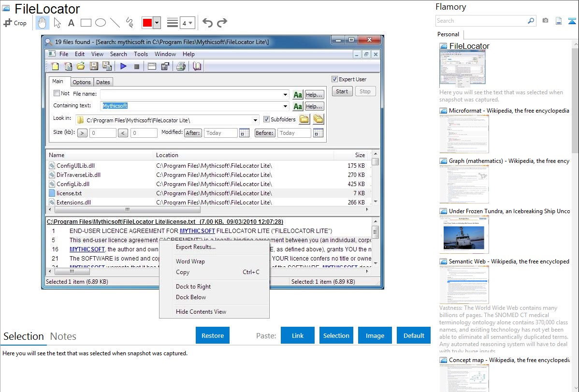Switch to the Options tab
The image size is (579, 392).
pos(81,82)
